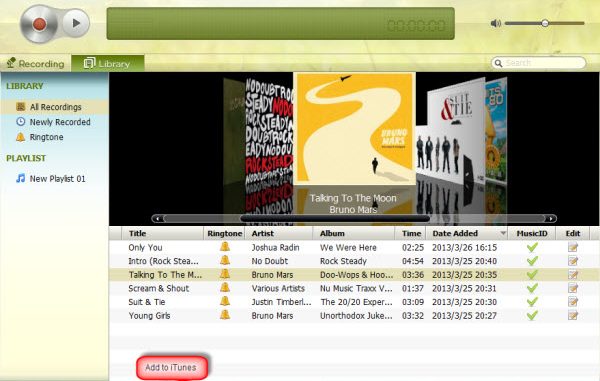Click artist Various Artists cell
This screenshot has width=600, height=381.
click(278, 288)
